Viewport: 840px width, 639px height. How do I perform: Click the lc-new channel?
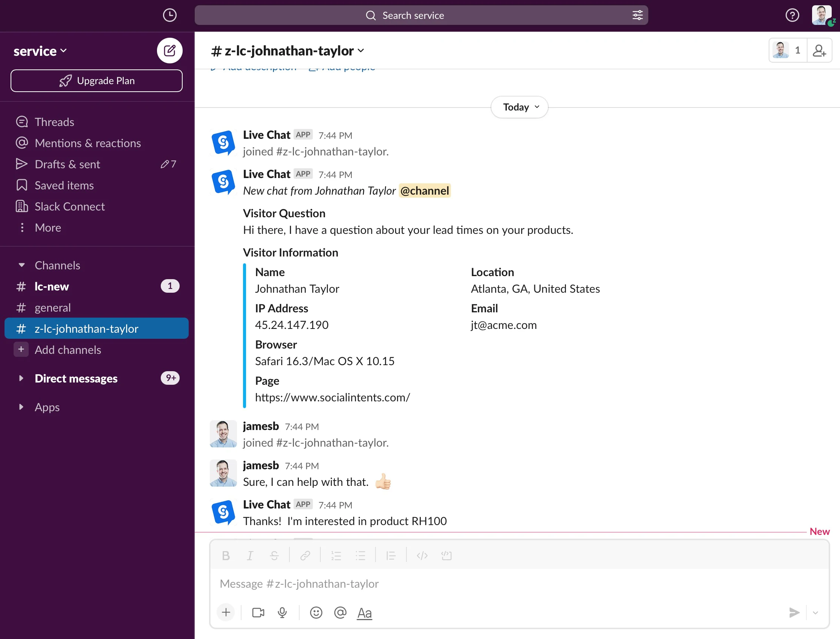[x=52, y=286]
